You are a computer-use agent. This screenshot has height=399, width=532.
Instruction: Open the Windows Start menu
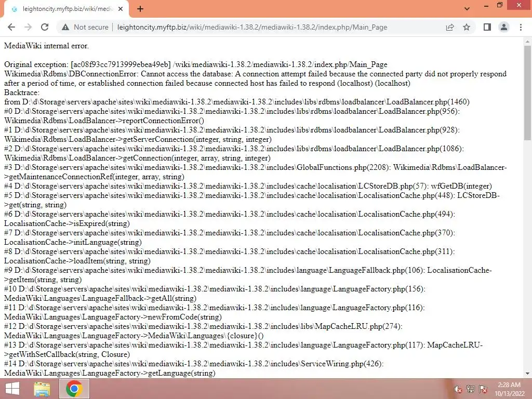point(12,389)
